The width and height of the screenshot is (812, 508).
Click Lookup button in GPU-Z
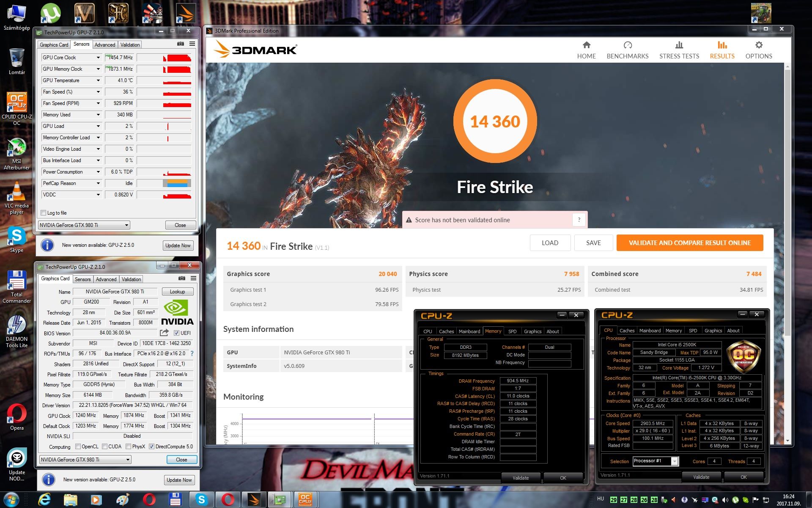(177, 292)
